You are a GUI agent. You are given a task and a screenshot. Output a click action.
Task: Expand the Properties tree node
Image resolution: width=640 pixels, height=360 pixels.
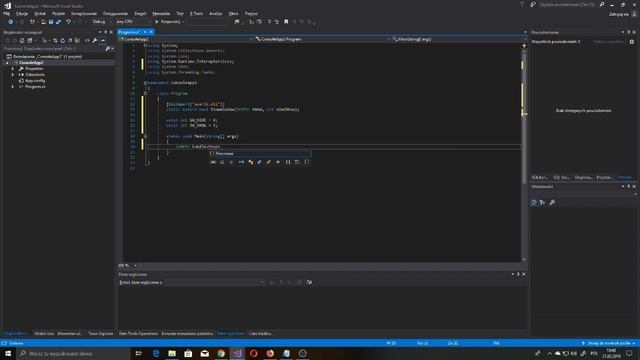tap(13, 69)
